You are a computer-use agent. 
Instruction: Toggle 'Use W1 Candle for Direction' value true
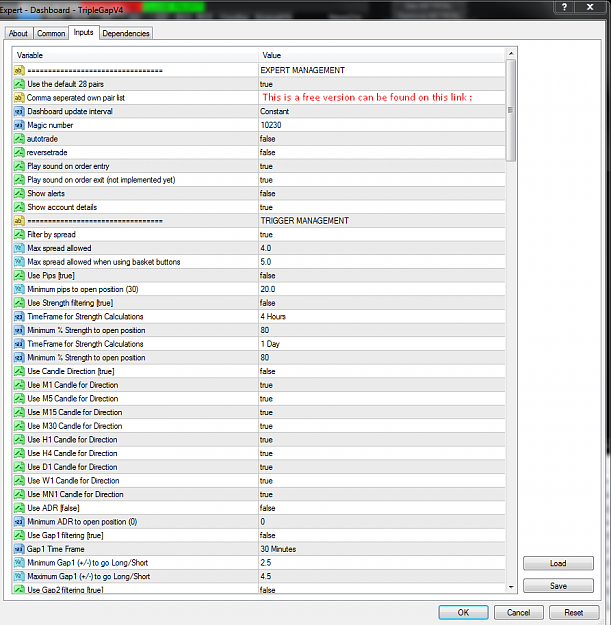click(x=382, y=481)
